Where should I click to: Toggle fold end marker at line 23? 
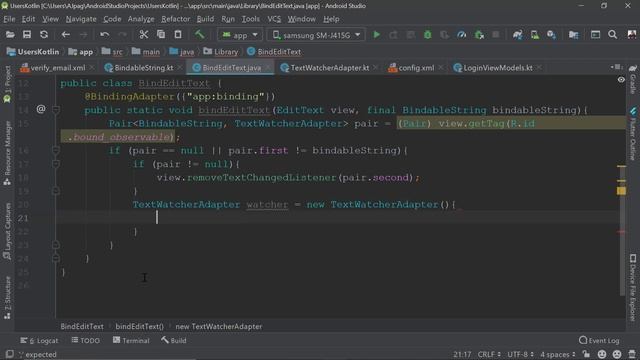click(56, 244)
